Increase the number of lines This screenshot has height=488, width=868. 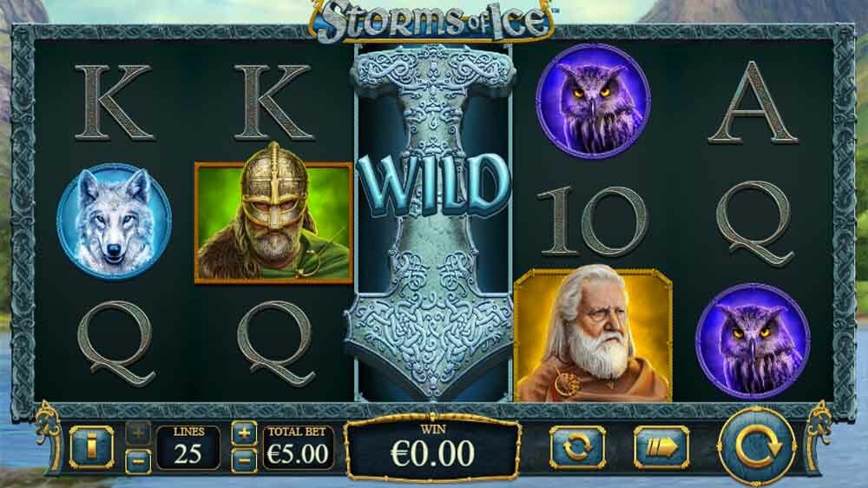[x=138, y=432]
